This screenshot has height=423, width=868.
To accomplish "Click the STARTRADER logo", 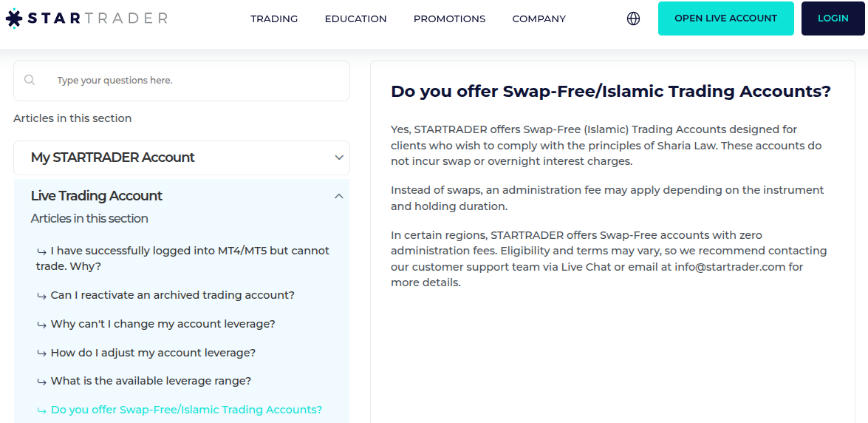I will coord(86,18).
